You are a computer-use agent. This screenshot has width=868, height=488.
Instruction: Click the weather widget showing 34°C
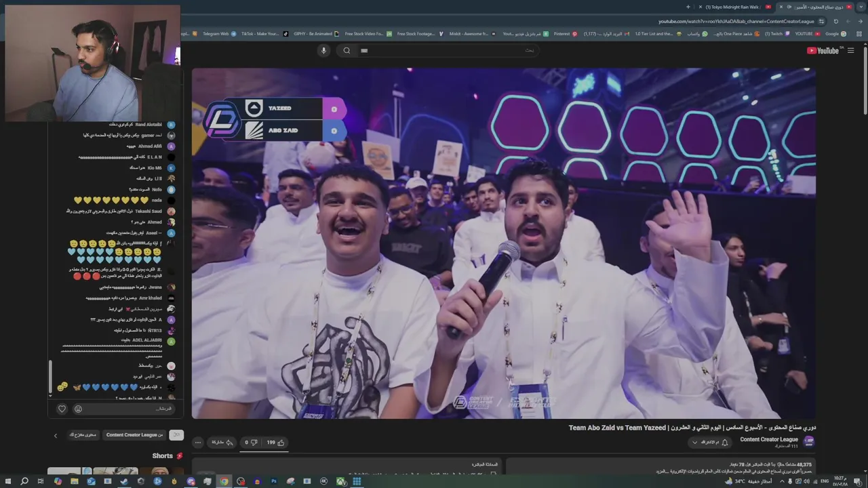749,481
